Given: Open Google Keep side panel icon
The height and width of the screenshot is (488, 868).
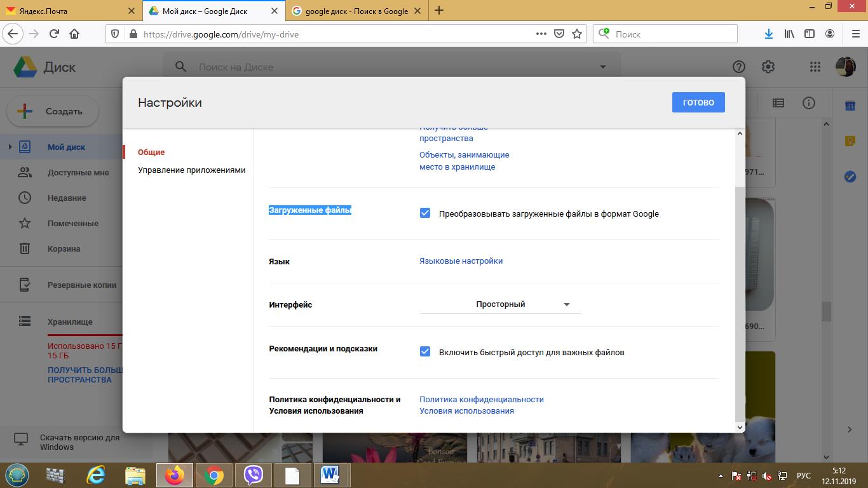Looking at the screenshot, I should click(850, 141).
